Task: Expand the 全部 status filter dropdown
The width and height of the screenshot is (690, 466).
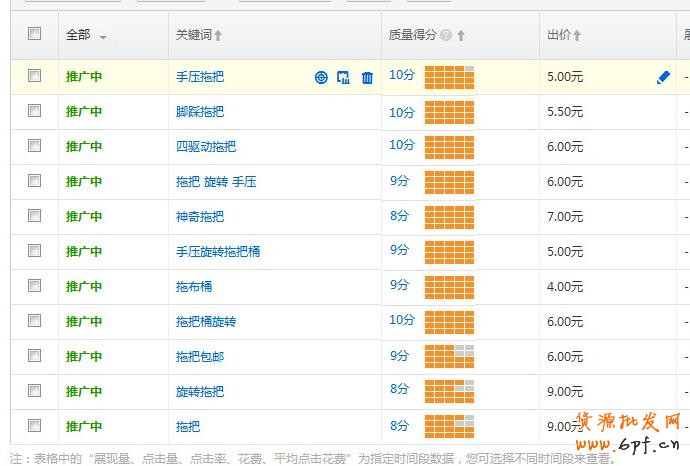Action: click(x=102, y=38)
